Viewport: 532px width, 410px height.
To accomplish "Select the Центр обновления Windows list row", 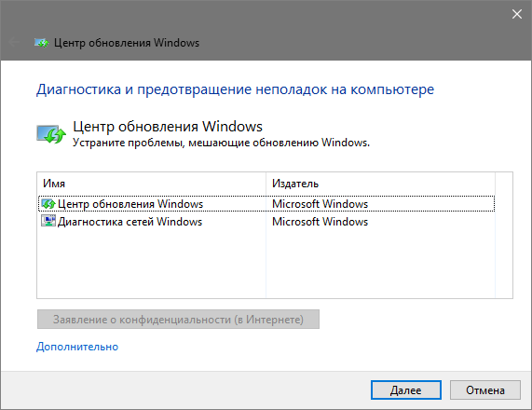I will pyautogui.click(x=266, y=204).
